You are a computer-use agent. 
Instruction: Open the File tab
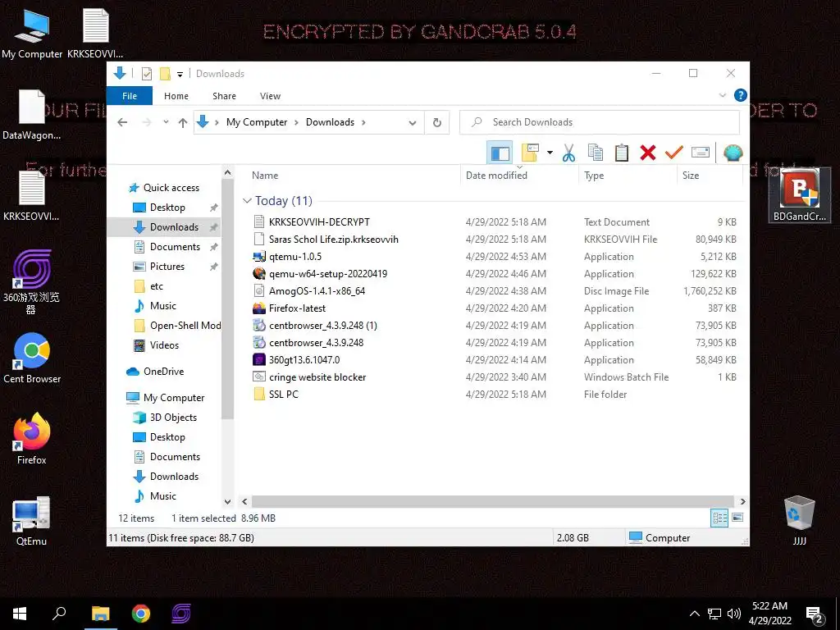(x=130, y=95)
